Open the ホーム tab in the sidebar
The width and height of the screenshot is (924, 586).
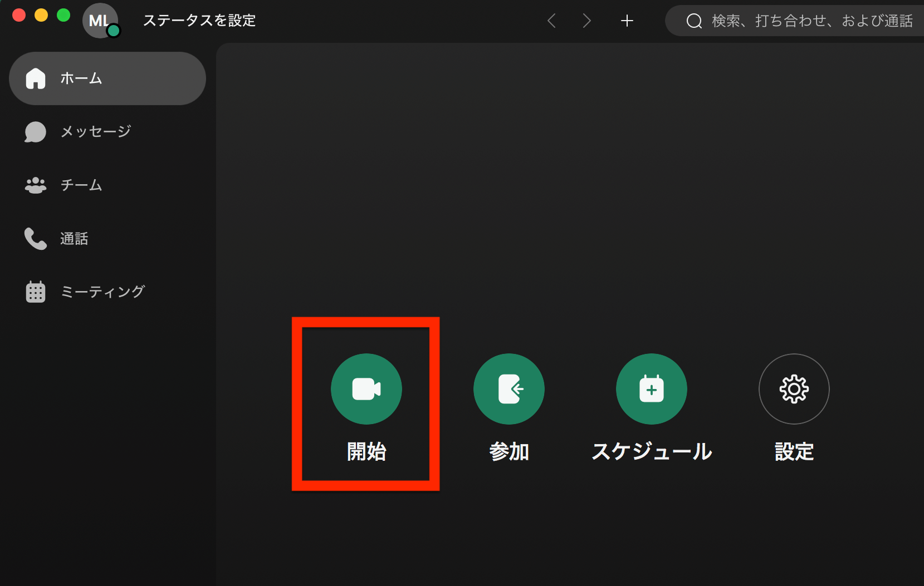click(x=81, y=78)
